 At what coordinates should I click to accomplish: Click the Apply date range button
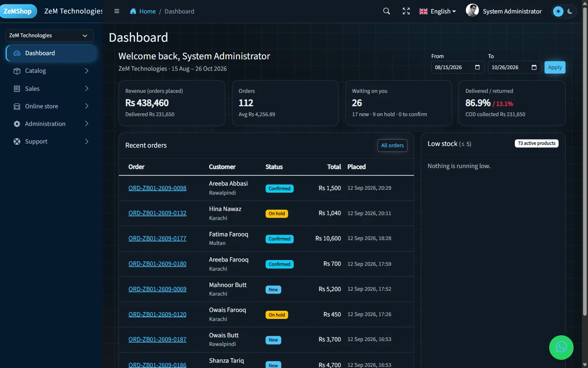click(x=555, y=67)
